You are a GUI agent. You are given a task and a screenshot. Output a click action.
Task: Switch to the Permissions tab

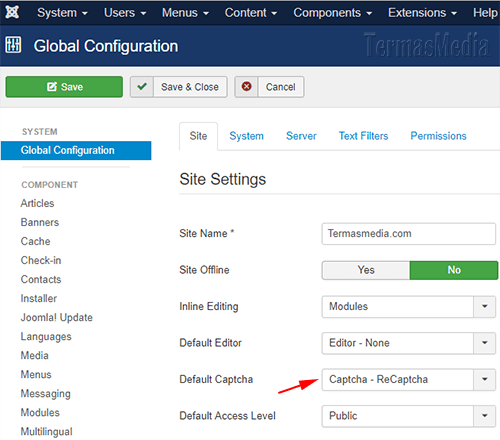pos(438,136)
